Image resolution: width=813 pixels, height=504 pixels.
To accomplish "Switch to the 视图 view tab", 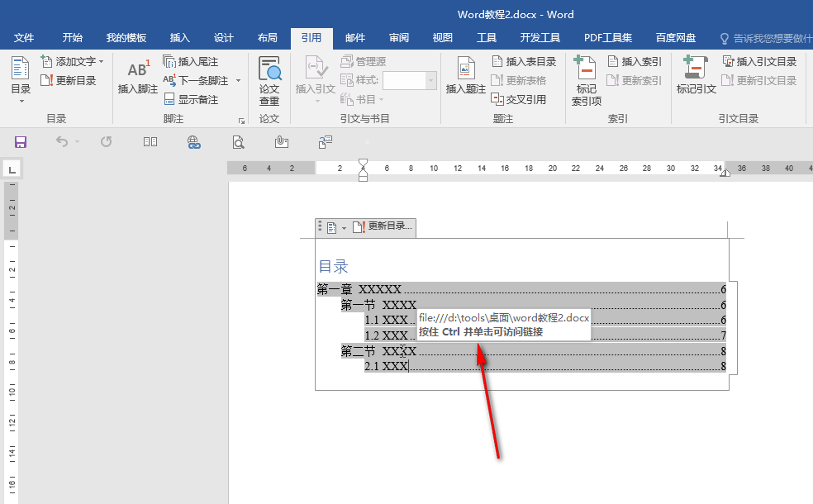I will click(443, 38).
